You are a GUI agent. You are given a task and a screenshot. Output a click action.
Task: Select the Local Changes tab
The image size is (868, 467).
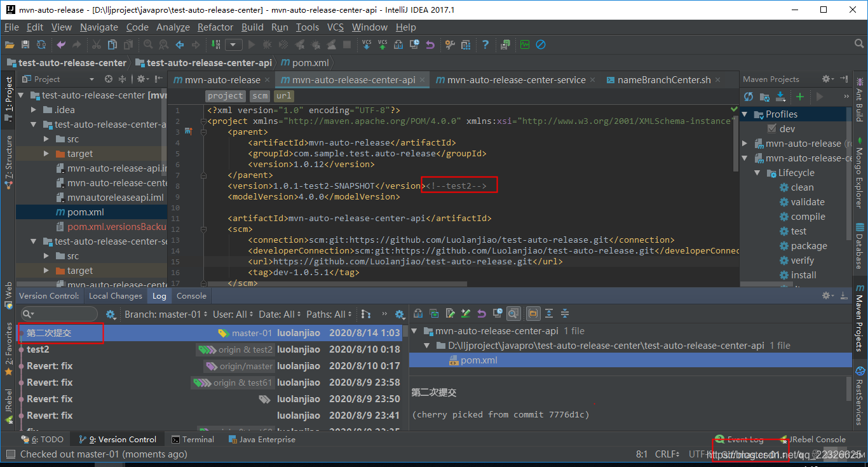pyautogui.click(x=116, y=296)
